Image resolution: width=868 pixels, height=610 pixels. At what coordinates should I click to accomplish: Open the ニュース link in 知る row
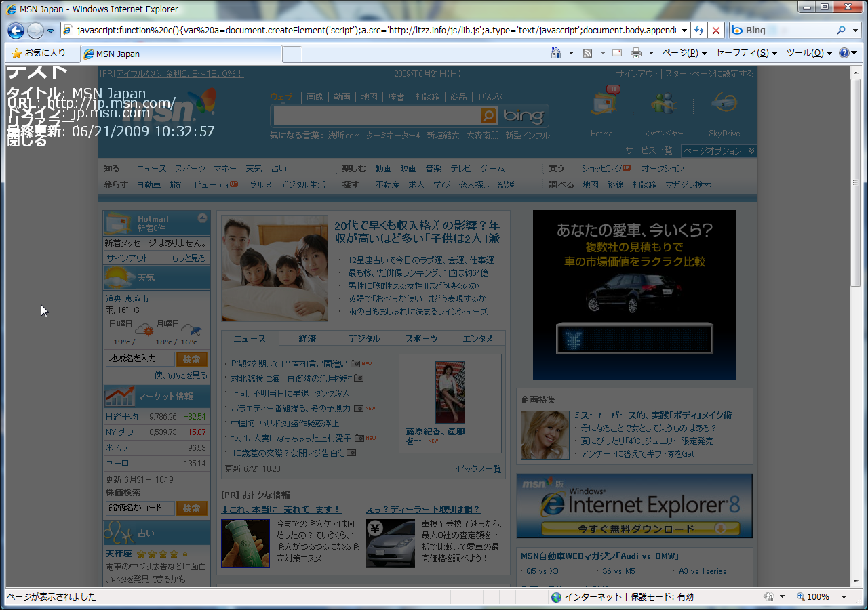point(151,169)
